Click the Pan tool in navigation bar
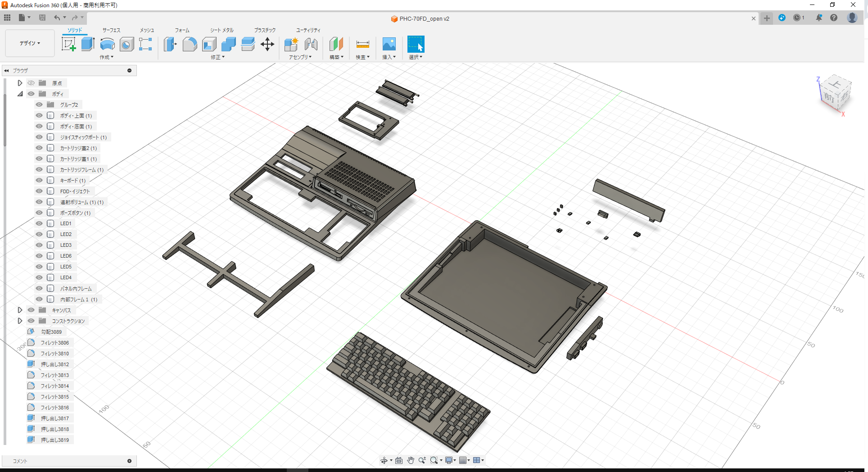 [x=410, y=460]
